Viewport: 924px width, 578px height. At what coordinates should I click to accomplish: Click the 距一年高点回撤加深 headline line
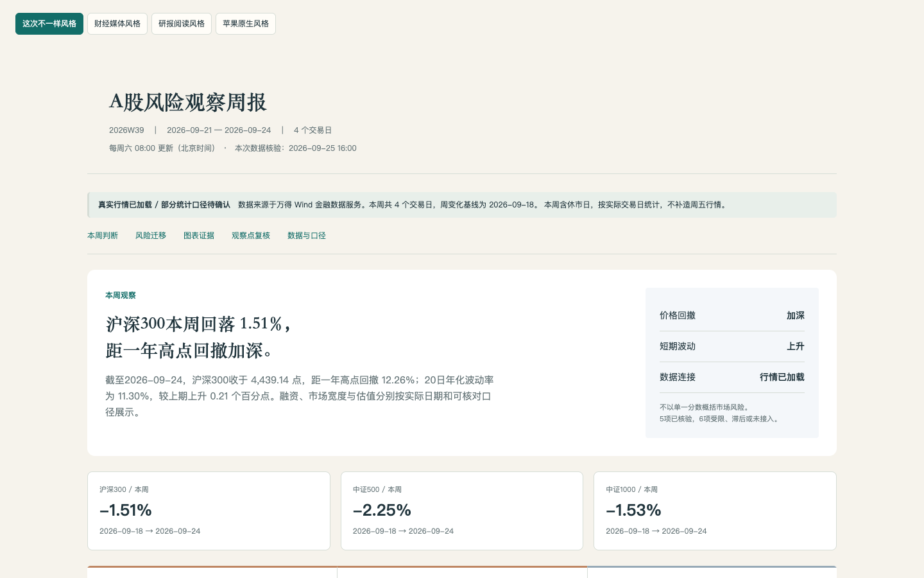[192, 351]
